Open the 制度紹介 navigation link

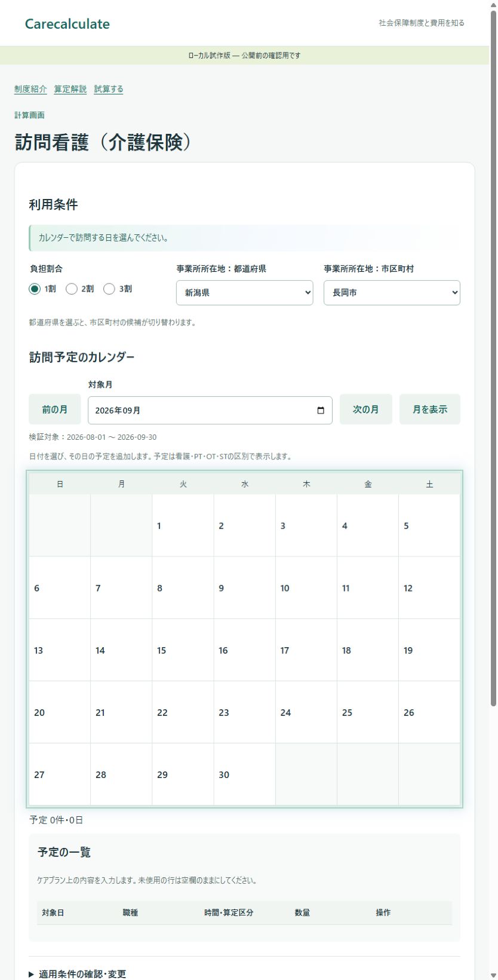30,89
